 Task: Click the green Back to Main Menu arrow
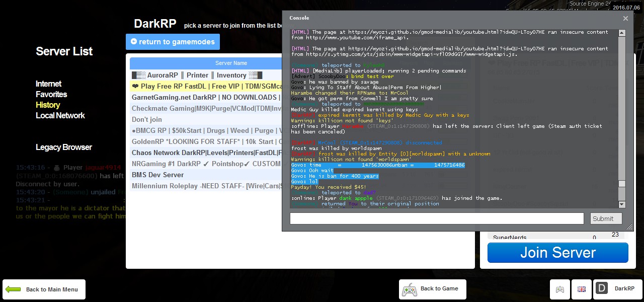point(14,289)
